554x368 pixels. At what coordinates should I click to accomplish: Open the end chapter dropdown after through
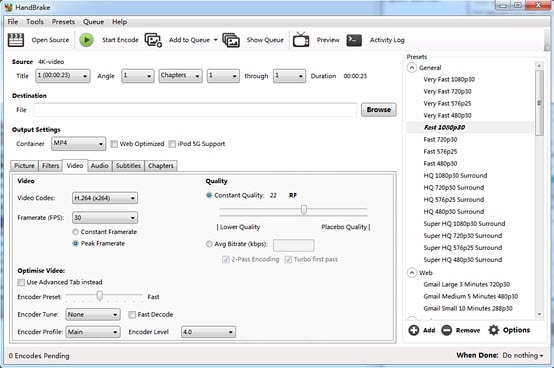289,76
